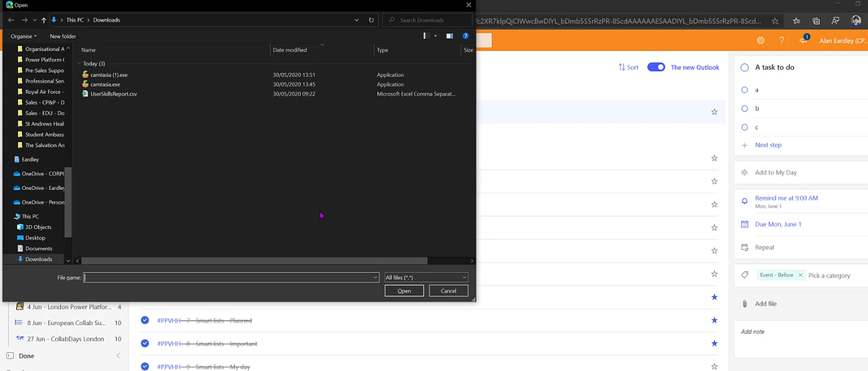Open recent locations dropdown beside forward arrow
868x371 pixels.
[x=35, y=20]
